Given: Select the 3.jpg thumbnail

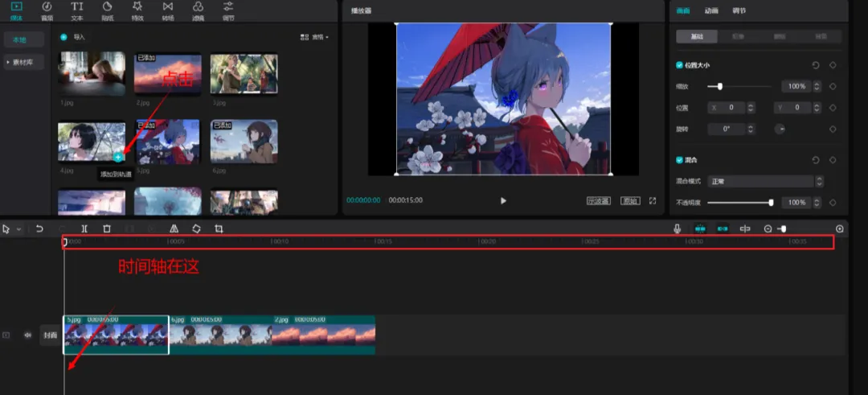Looking at the screenshot, I should click(x=244, y=74).
